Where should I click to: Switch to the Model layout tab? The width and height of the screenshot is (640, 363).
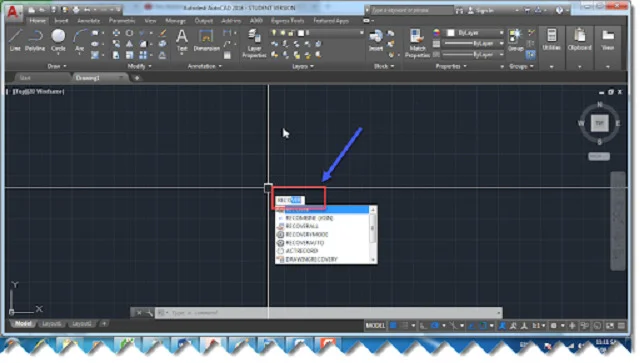23,324
